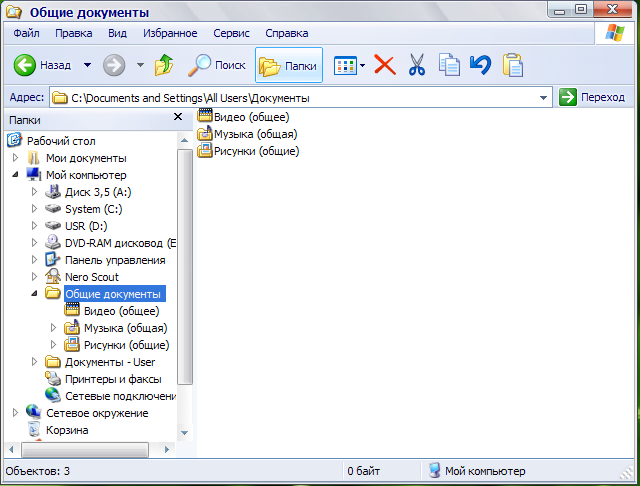Open the Правка menu
Image resolution: width=640 pixels, height=486 pixels.
click(x=73, y=33)
